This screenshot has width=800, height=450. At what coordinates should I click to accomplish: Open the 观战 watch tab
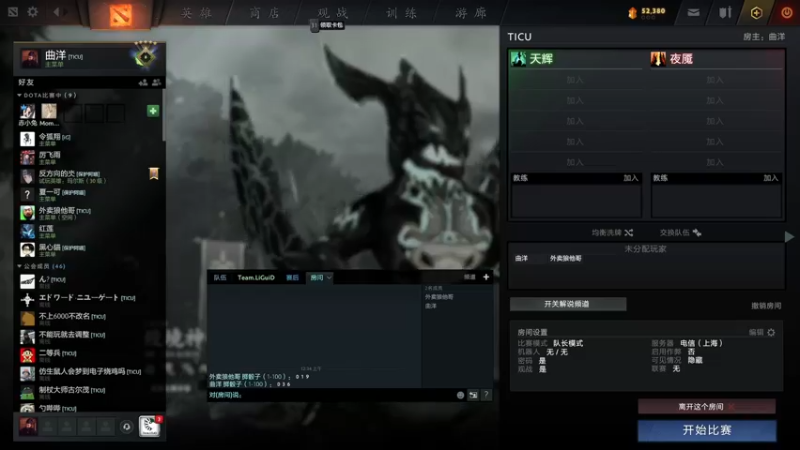[x=332, y=13]
